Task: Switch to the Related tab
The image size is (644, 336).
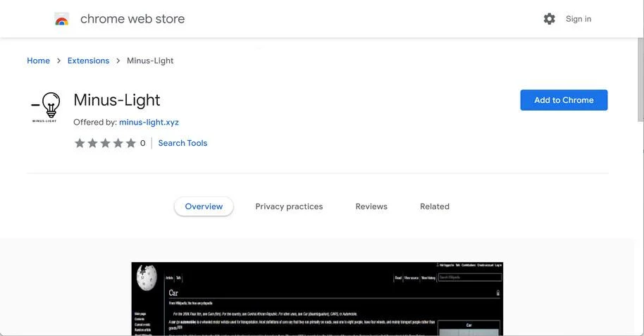Action: [x=435, y=206]
